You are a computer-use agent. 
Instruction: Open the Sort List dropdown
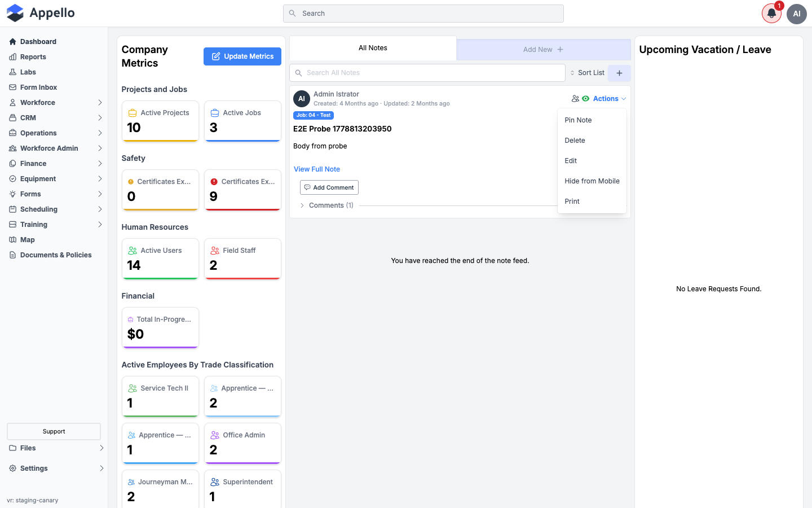pos(588,73)
